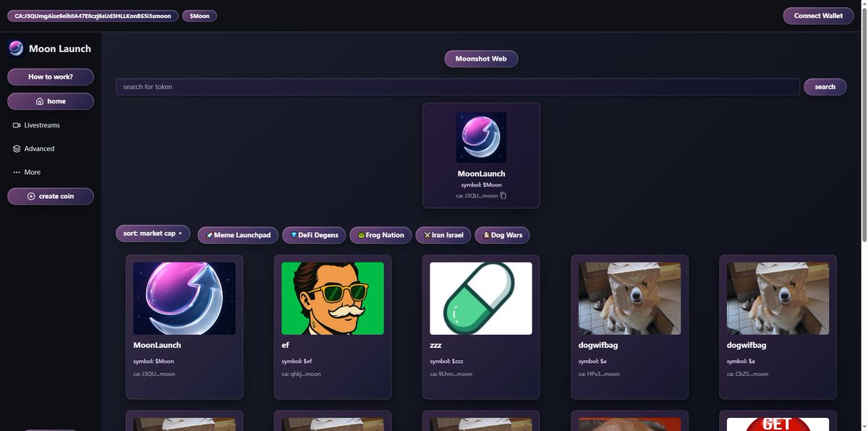868x431 pixels.
Task: Click the More three-dots icon
Action: pyautogui.click(x=17, y=172)
